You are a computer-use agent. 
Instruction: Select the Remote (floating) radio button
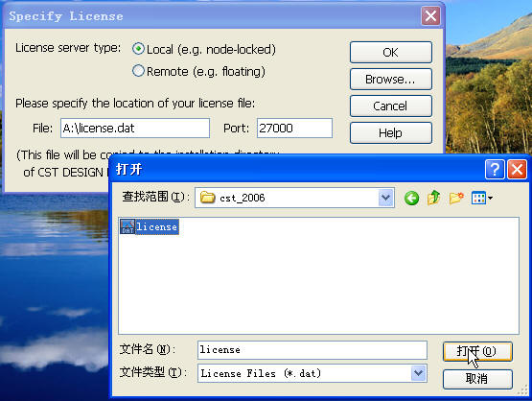point(138,71)
